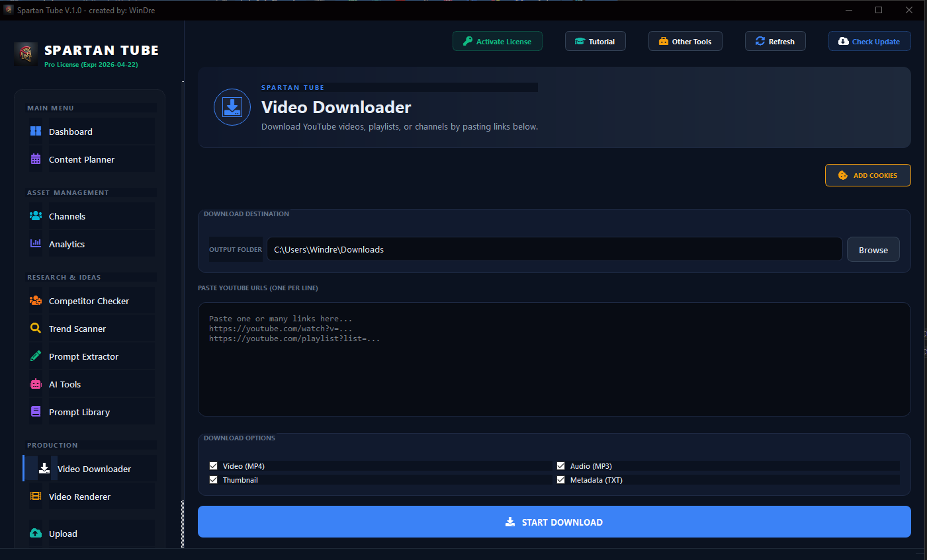Disable the Audio (MP3) option

[560, 465]
